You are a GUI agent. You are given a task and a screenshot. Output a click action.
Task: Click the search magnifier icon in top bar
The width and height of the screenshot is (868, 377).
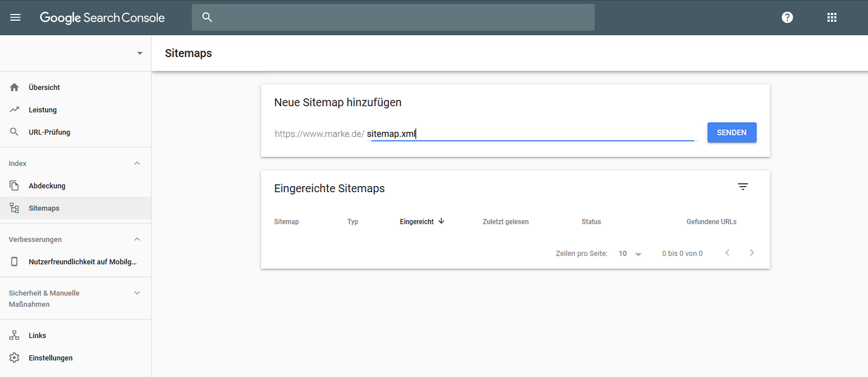pos(207,18)
